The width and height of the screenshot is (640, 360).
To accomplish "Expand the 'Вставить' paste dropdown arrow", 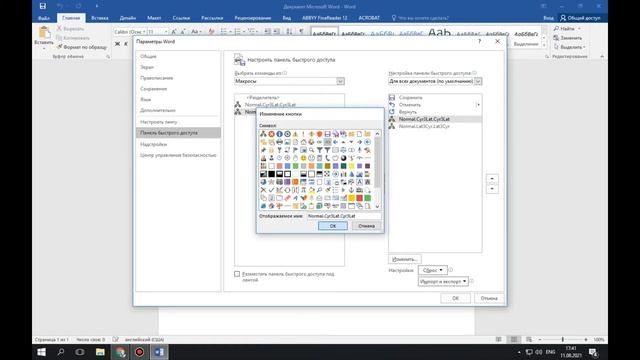I will click(44, 48).
